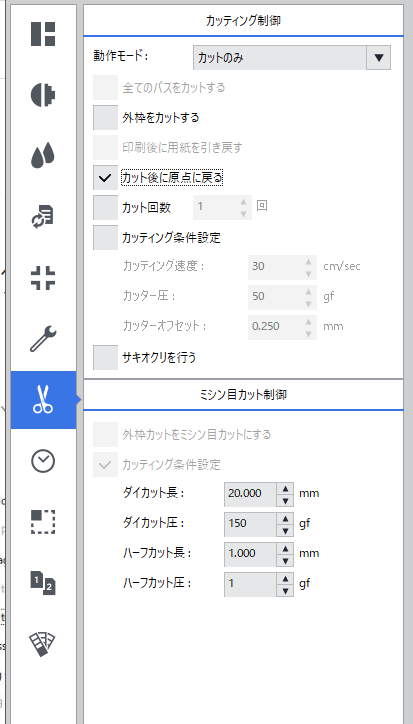Open the カットのみ combo box

(x=292, y=58)
